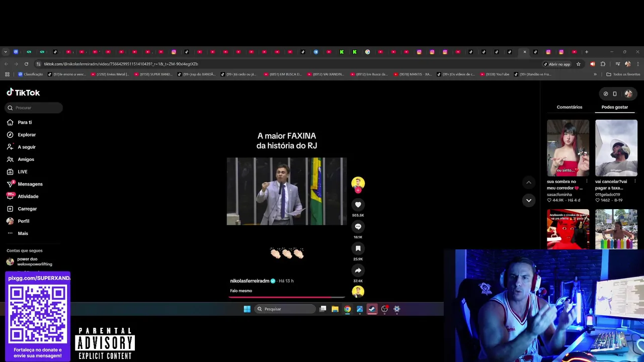
Task: Open the phone icon in TikTok header
Action: pyautogui.click(x=614, y=94)
